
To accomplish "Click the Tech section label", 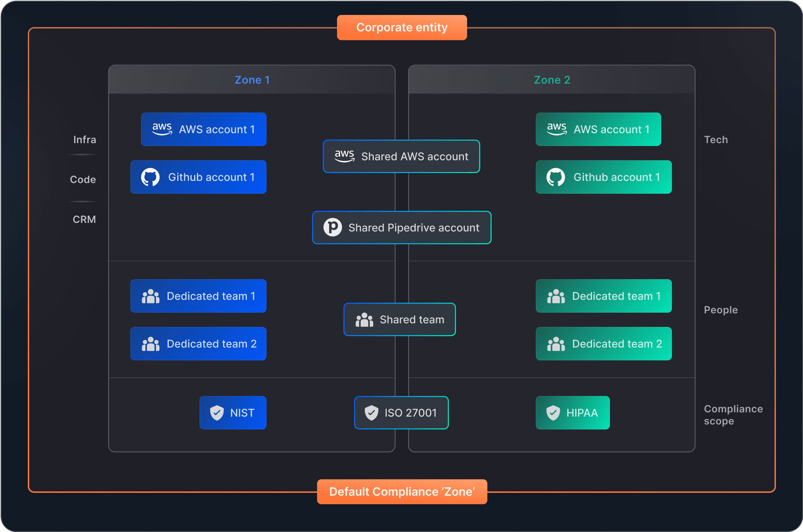I will [x=716, y=140].
